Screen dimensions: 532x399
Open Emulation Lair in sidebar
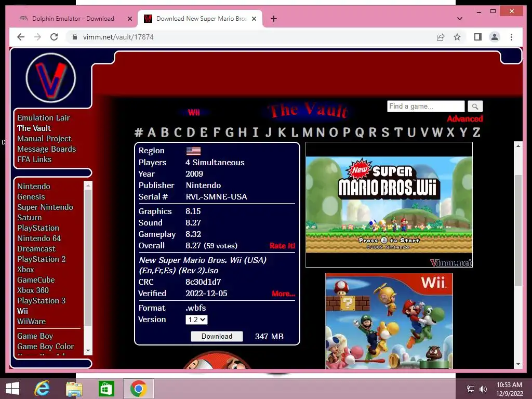pos(44,118)
